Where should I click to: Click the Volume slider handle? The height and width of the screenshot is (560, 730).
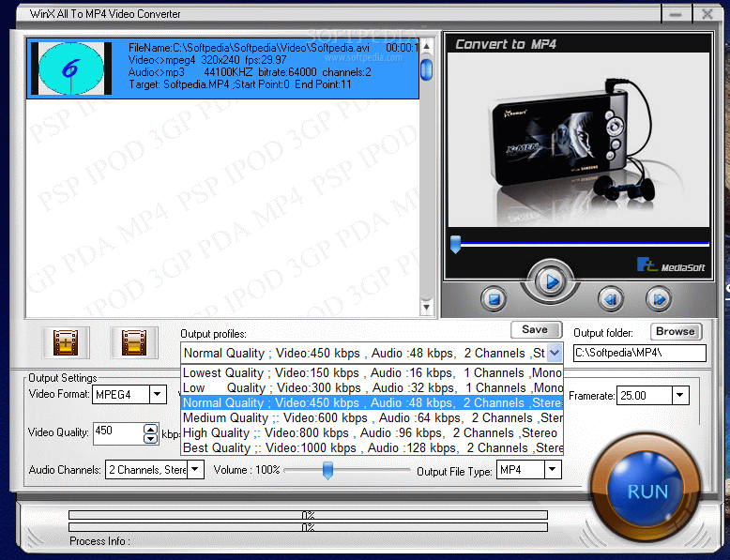pos(327,470)
